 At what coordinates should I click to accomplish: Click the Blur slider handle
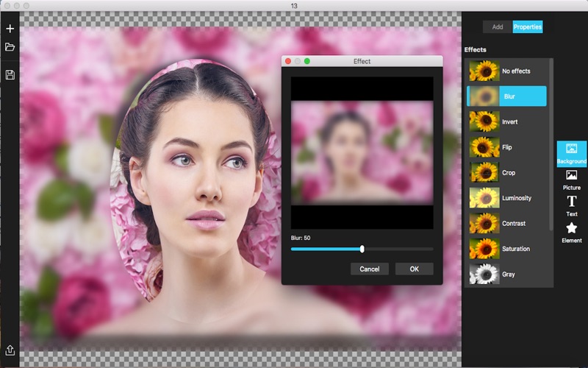(x=362, y=249)
